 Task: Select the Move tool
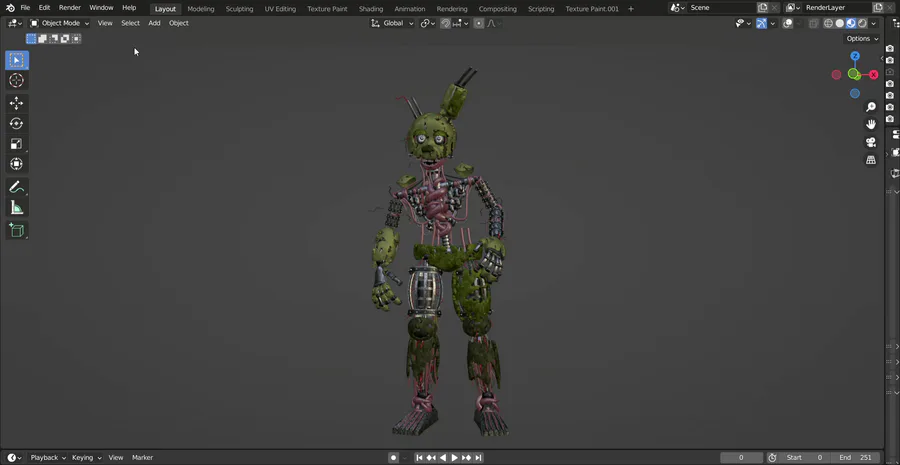(x=17, y=103)
